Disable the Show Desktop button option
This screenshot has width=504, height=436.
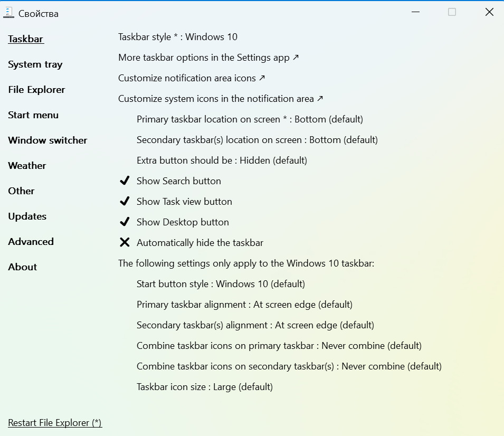[x=125, y=222]
